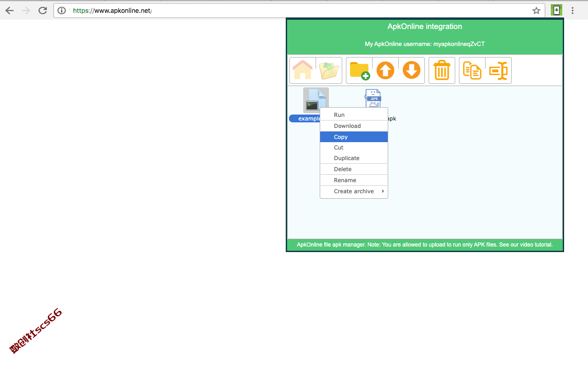Select the APK file icon
The height and width of the screenshot is (368, 588).
click(x=373, y=98)
